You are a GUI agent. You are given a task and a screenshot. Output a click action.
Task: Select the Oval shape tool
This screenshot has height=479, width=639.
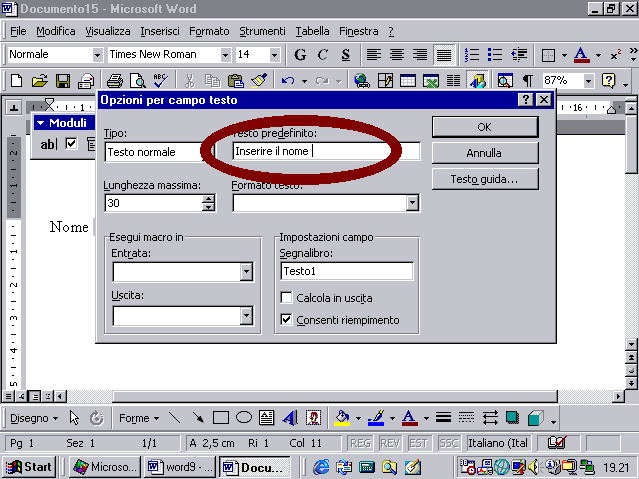[244, 418]
